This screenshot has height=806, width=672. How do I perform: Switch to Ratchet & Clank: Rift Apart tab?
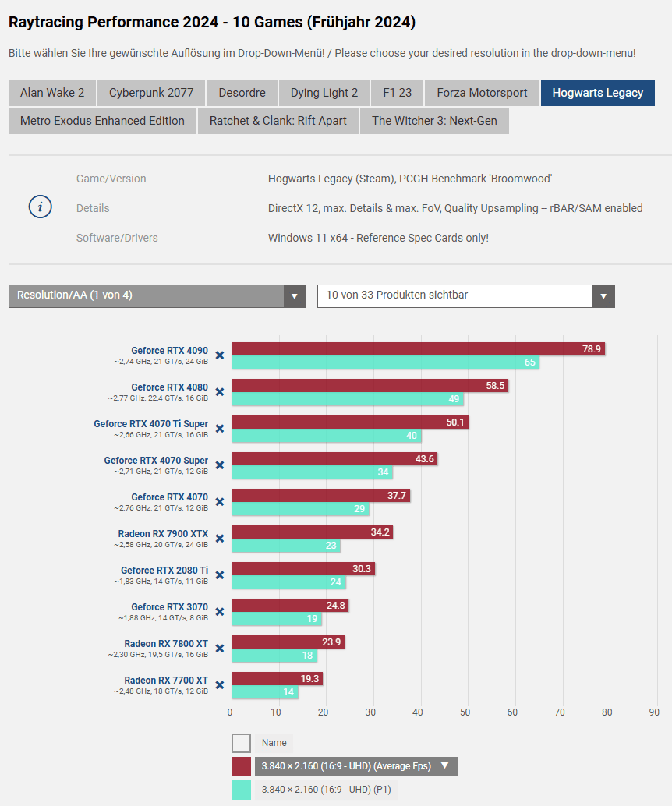click(x=278, y=121)
